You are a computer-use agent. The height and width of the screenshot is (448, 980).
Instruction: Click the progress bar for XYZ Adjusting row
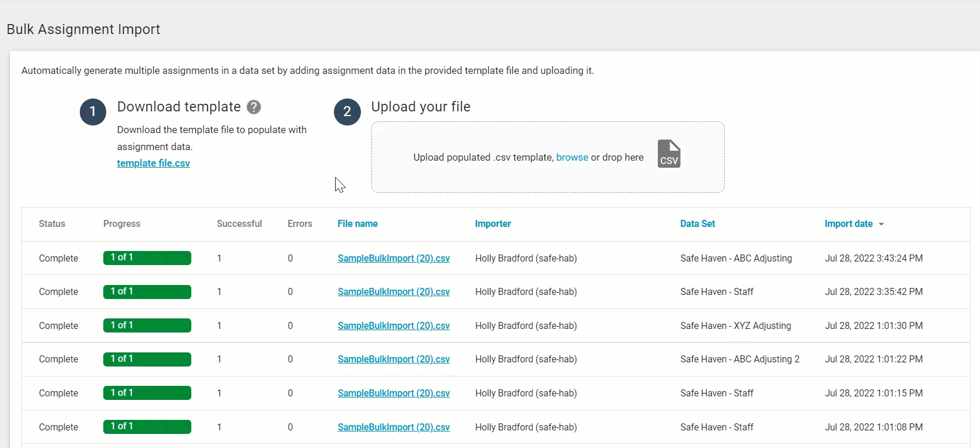147,325
